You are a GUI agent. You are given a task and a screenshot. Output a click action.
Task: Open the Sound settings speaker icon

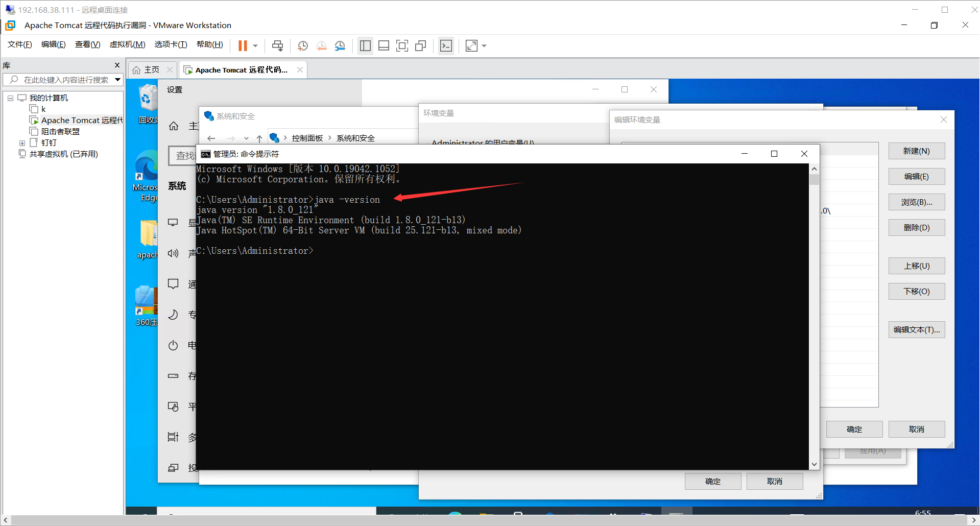[x=173, y=253]
